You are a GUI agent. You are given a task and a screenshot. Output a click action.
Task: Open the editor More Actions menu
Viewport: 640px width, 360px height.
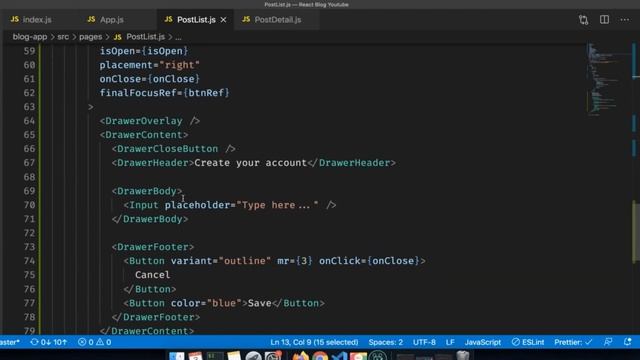pos(624,20)
